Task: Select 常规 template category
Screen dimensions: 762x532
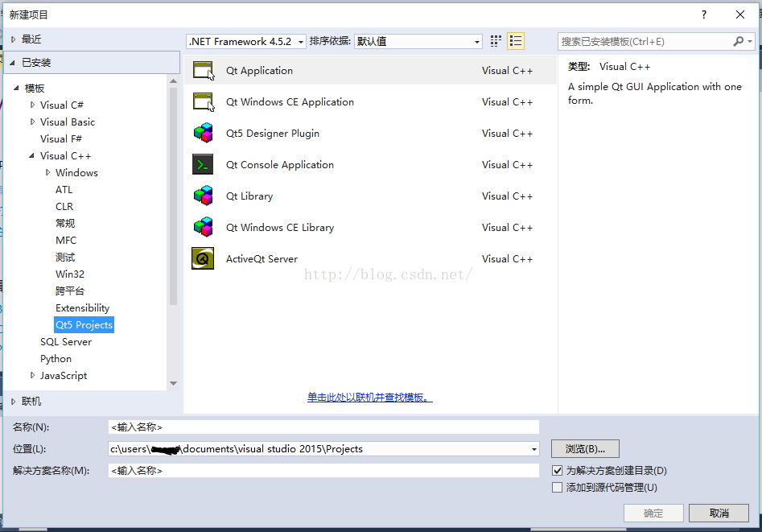Action: (65, 223)
